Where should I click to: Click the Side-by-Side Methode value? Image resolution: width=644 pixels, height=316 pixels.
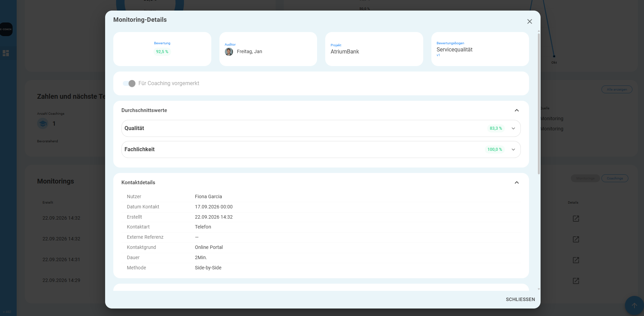[208, 268]
